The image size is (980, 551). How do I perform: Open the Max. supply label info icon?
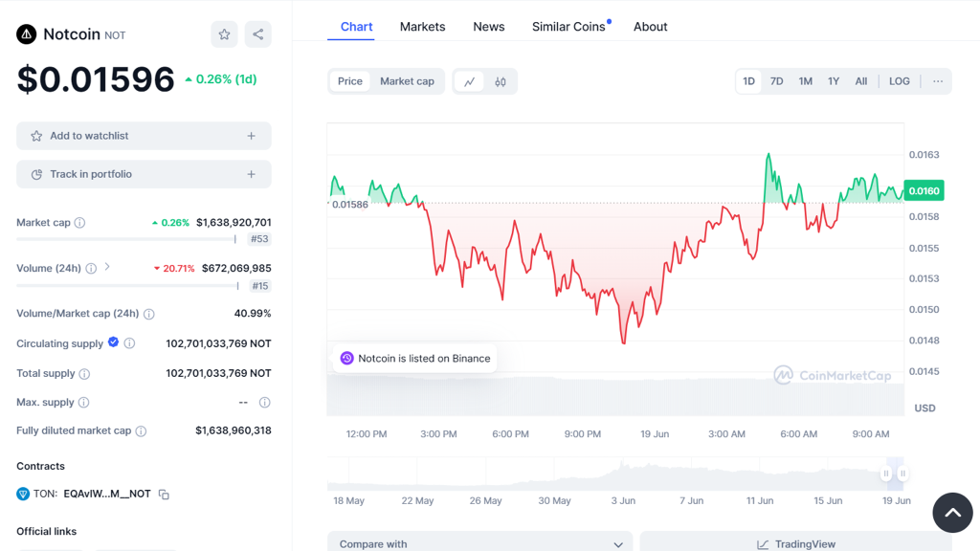point(84,403)
